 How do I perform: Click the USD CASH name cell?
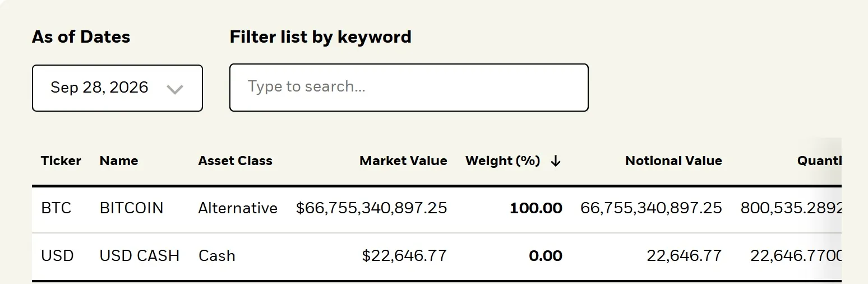(140, 256)
